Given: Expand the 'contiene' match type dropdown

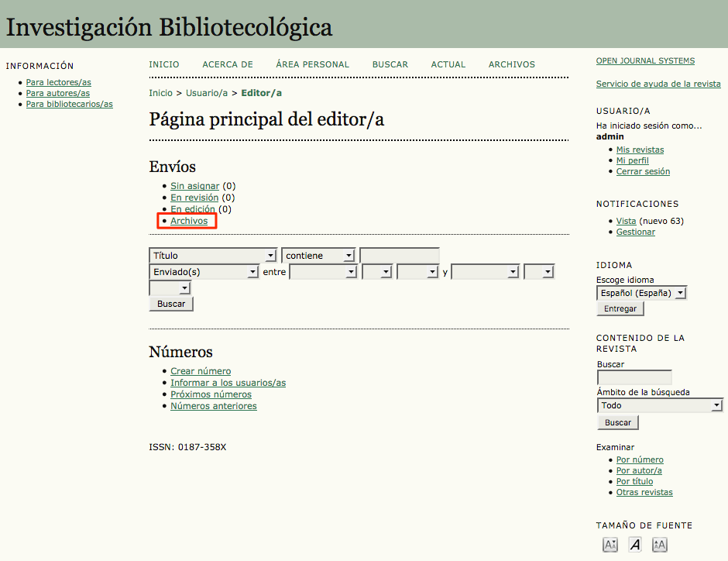Looking at the screenshot, I should point(318,256).
